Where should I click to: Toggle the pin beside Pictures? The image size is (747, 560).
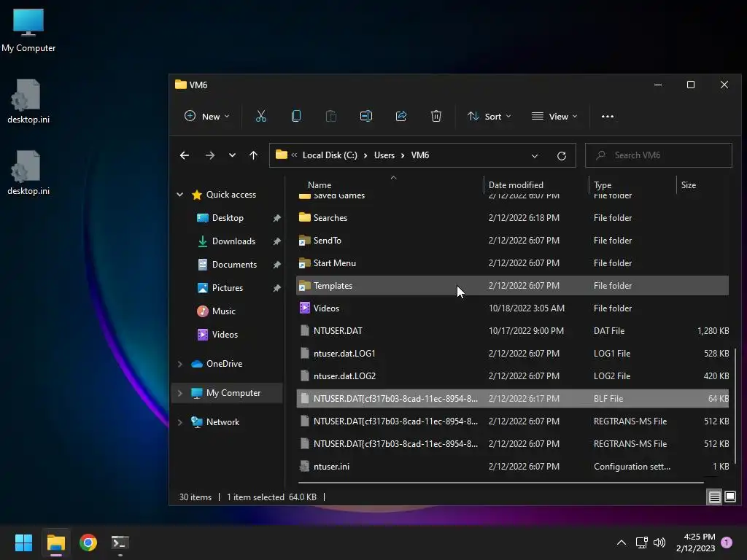pyautogui.click(x=276, y=288)
